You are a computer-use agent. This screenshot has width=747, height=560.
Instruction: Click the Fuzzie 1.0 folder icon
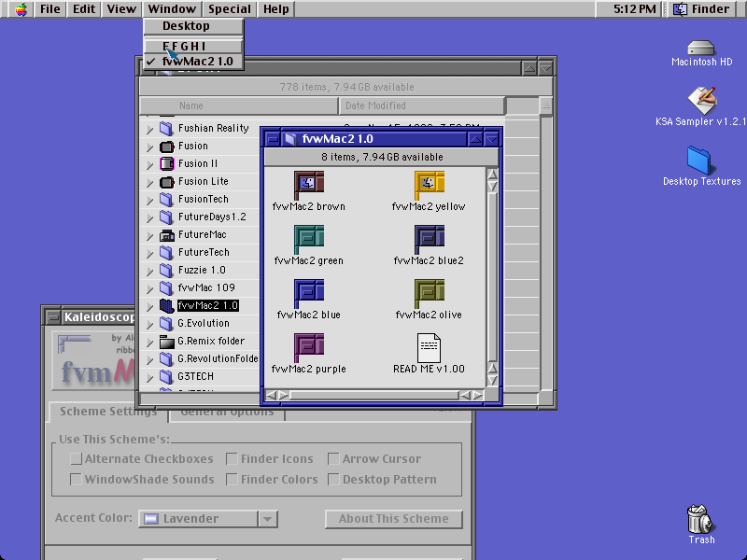coord(166,271)
